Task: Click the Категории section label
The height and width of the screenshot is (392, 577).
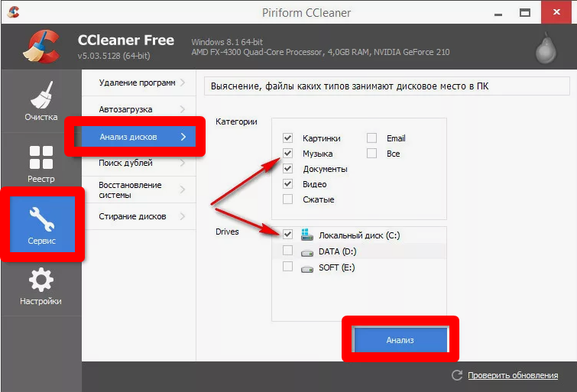Action: coord(236,121)
